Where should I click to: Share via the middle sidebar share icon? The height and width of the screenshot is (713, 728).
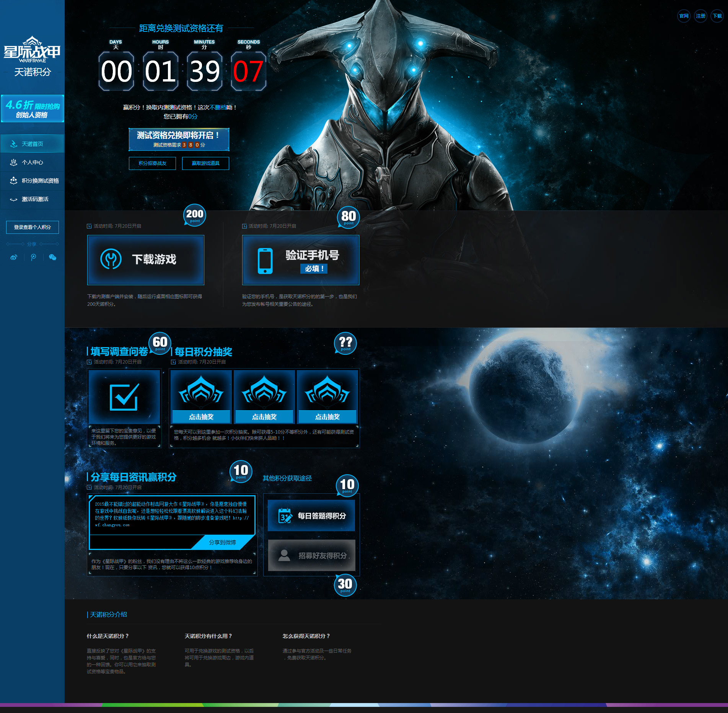[x=34, y=258]
